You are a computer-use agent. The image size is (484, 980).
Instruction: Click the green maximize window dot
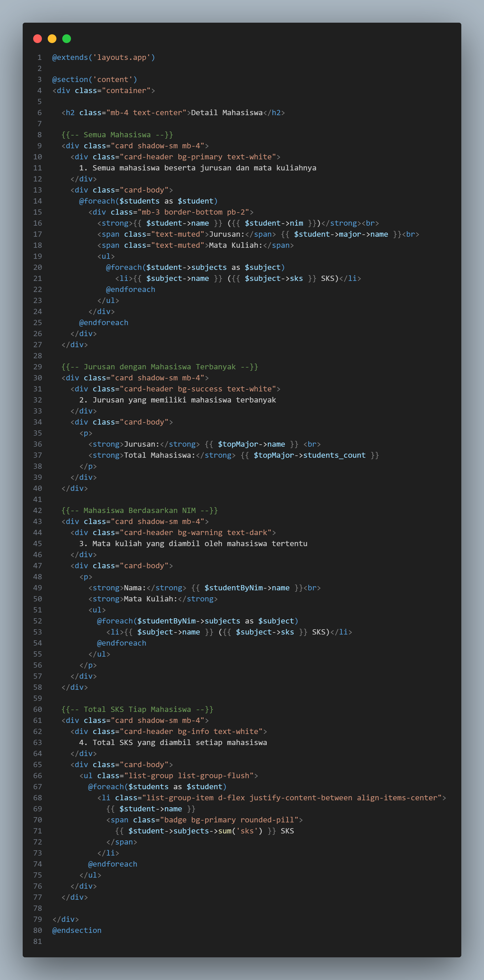pos(67,39)
